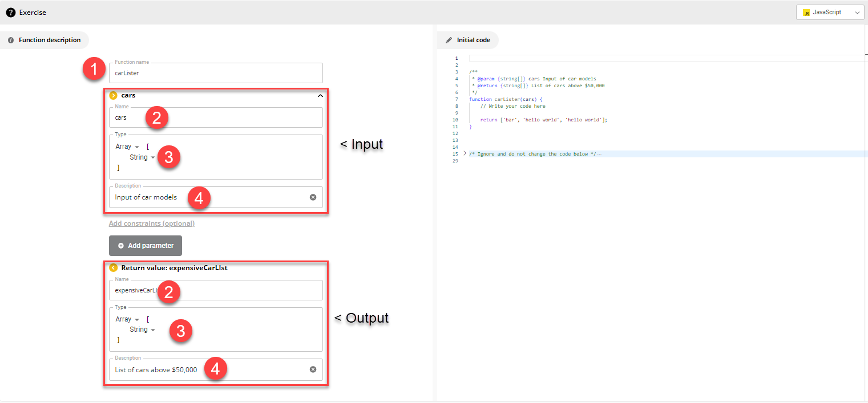
Task: Click the pencil icon beside Initial code
Action: click(449, 40)
